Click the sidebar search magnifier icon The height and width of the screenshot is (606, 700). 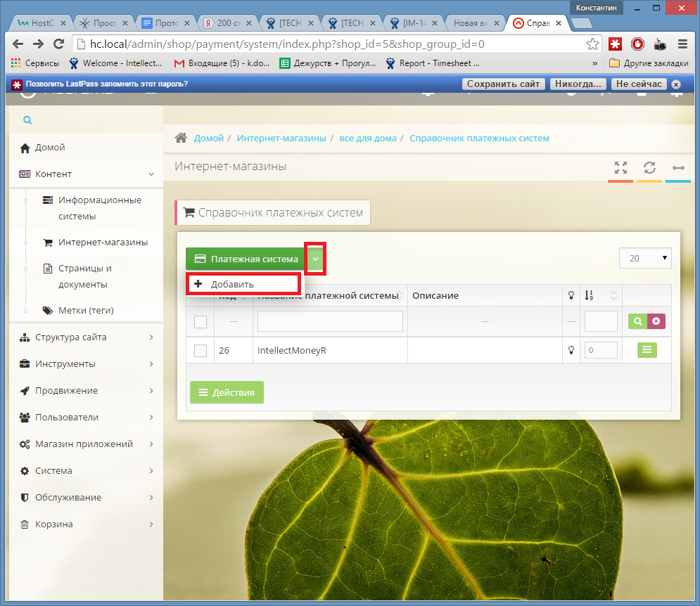[27, 120]
